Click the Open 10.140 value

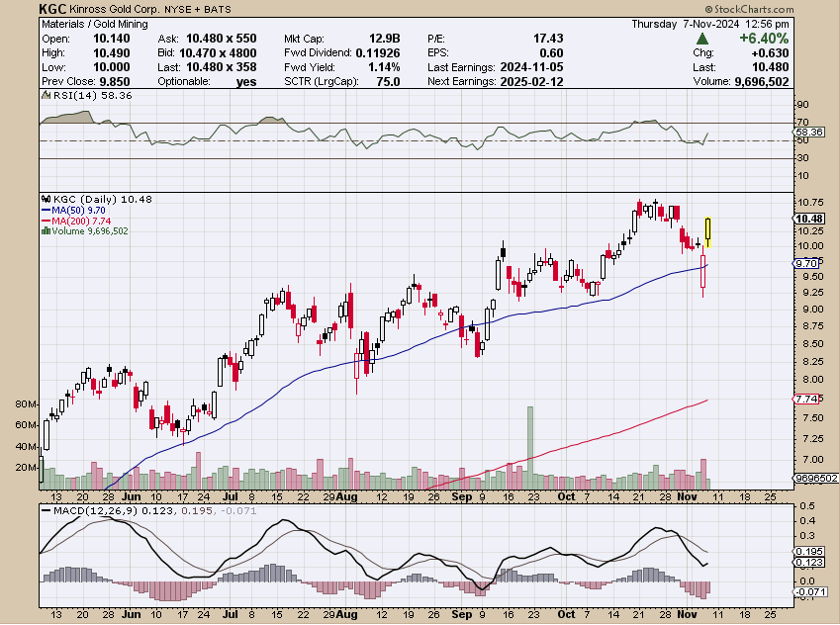[x=112, y=39]
